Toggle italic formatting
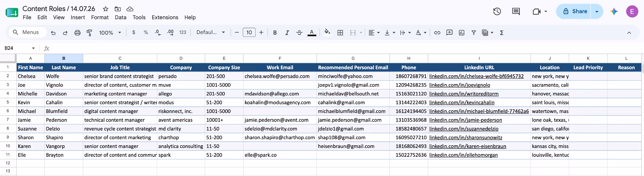 [287, 32]
